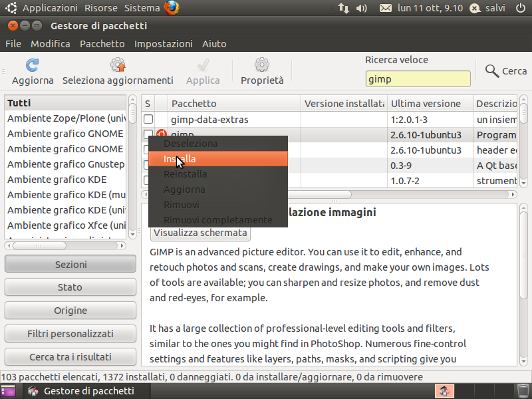Click the network connections indicator
Image resolution: width=532 pixels, height=399 pixels.
344,8
